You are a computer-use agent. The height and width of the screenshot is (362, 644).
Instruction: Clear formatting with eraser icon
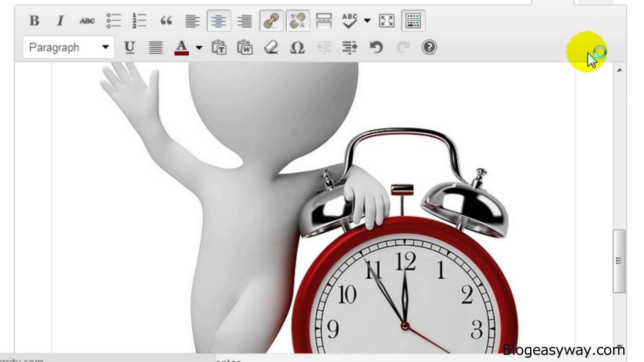[271, 47]
